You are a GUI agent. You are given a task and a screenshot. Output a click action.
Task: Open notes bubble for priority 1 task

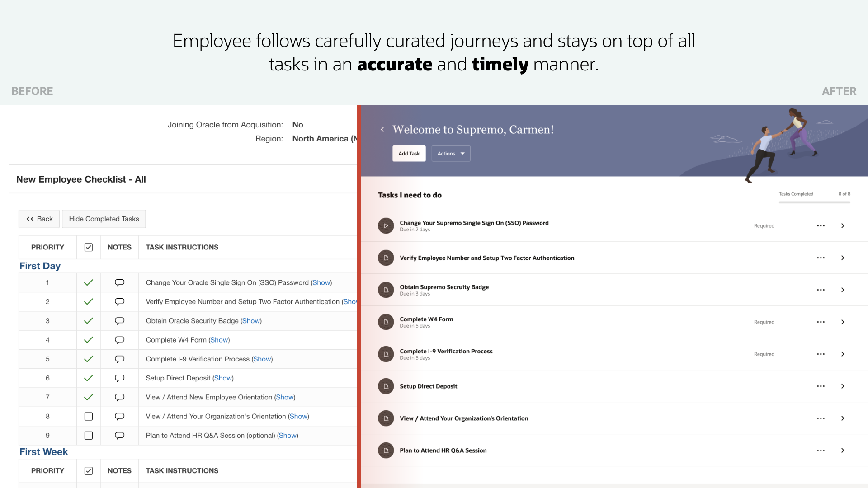[x=119, y=282]
